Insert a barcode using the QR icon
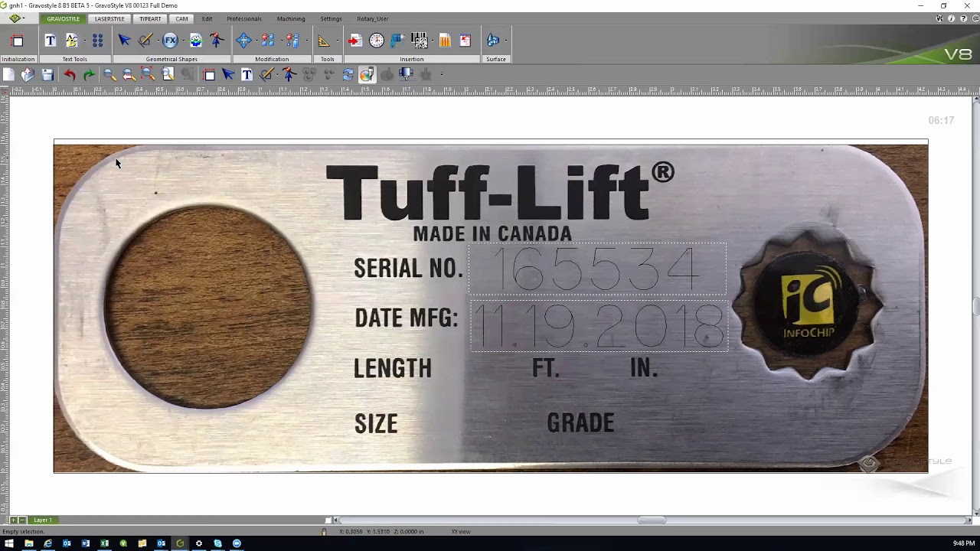Screen dimensions: 980x551 click(420, 41)
